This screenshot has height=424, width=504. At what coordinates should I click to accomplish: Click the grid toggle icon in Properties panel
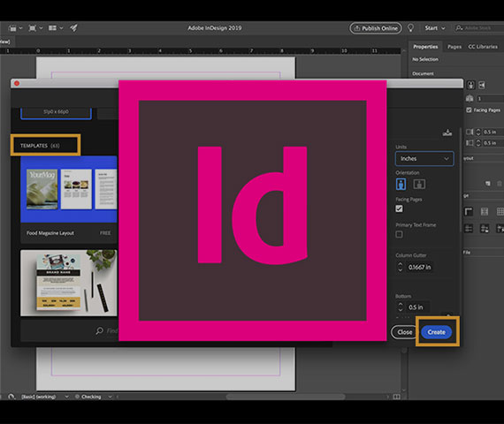click(x=500, y=211)
